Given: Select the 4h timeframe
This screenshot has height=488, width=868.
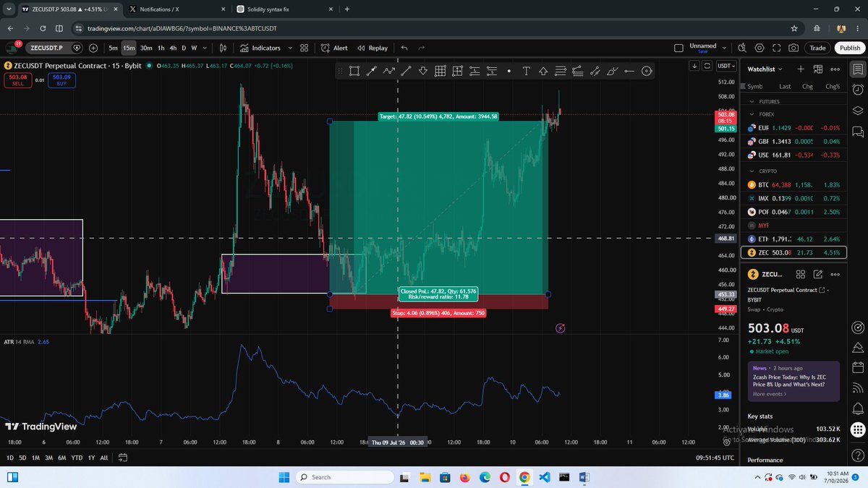Looking at the screenshot, I should tap(173, 48).
